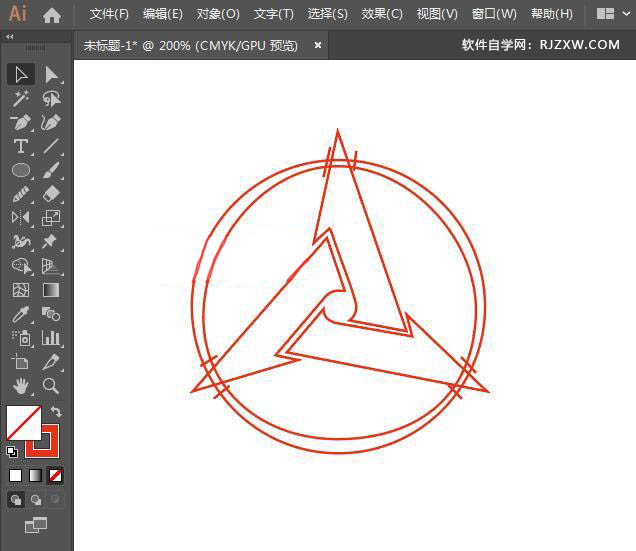Image resolution: width=636 pixels, height=551 pixels.
Task: Pick the Mesh tool
Action: [x=21, y=290]
